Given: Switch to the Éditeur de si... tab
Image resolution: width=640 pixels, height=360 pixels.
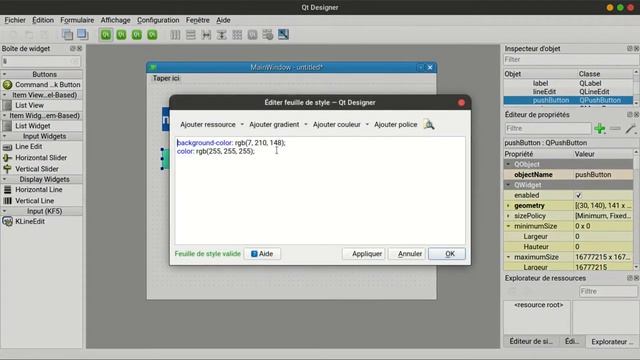Looking at the screenshot, I should pyautogui.click(x=531, y=341).
